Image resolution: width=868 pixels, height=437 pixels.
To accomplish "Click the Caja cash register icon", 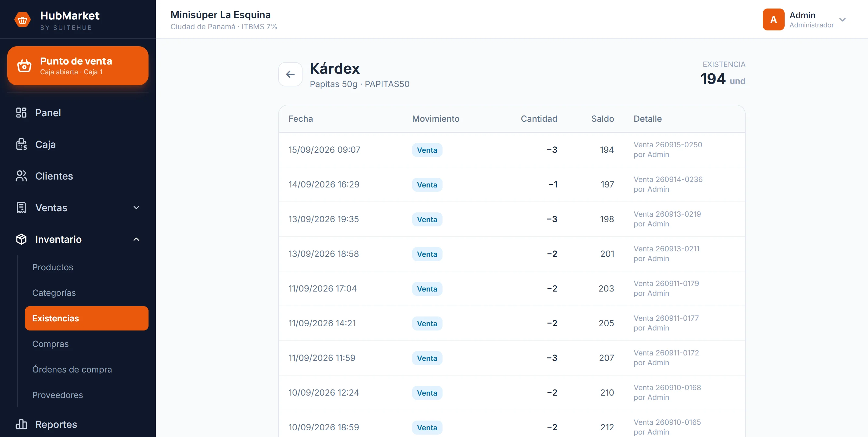I will pos(21,144).
